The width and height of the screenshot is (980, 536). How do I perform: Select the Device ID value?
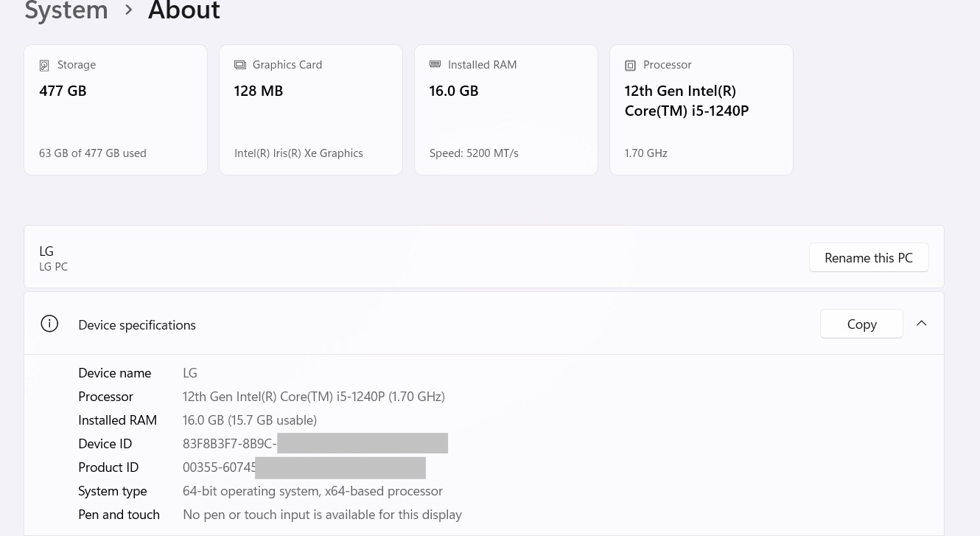pyautogui.click(x=229, y=444)
